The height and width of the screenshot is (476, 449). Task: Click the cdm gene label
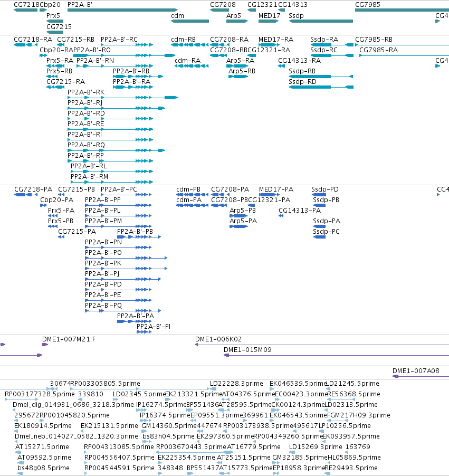[x=177, y=16]
